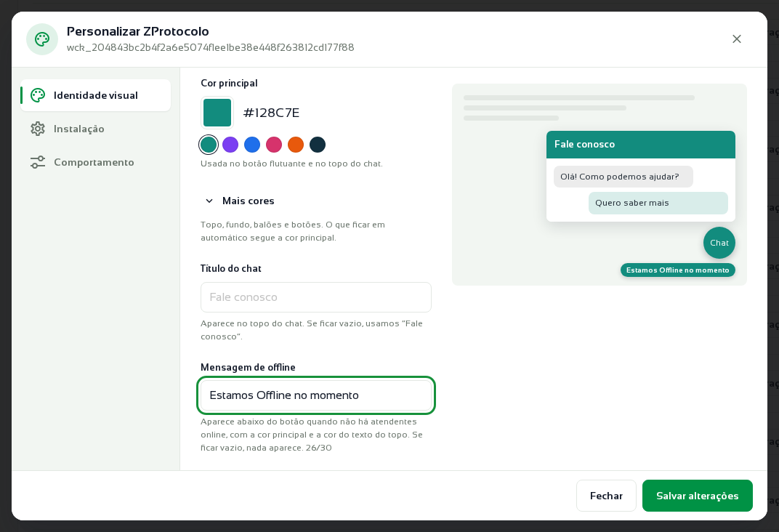
Task: Click the 'Olá! Como podemos ajudar?' bubble
Action: tap(623, 177)
